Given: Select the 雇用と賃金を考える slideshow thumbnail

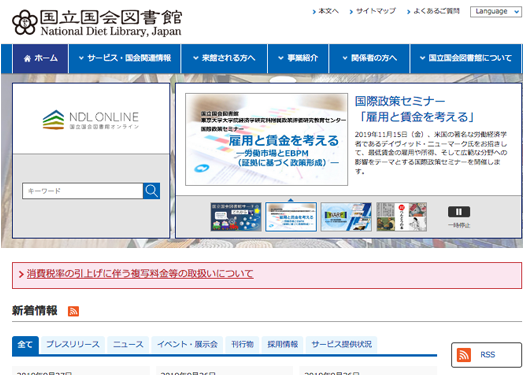Looking at the screenshot, I should click(291, 217).
